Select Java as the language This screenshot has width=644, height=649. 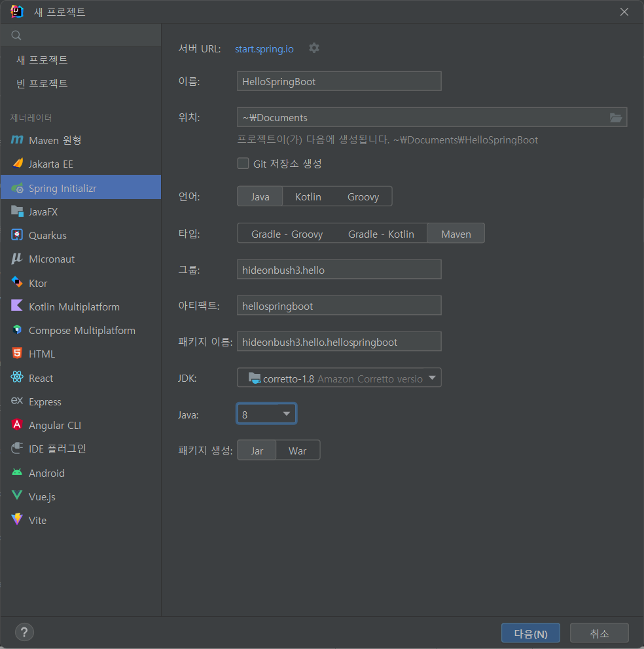260,196
